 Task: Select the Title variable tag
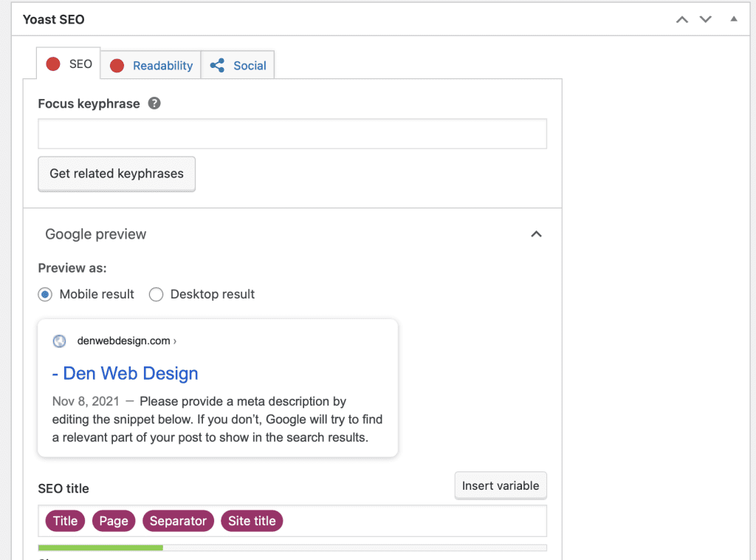65,521
